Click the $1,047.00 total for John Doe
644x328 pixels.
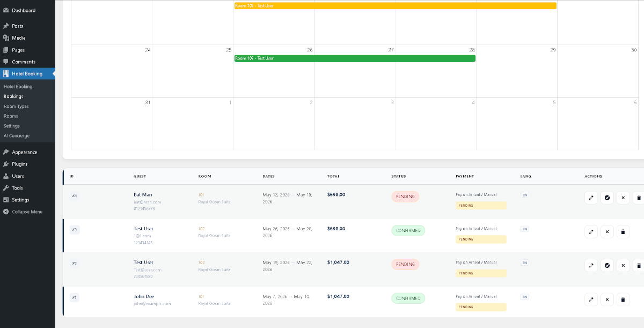(338, 296)
